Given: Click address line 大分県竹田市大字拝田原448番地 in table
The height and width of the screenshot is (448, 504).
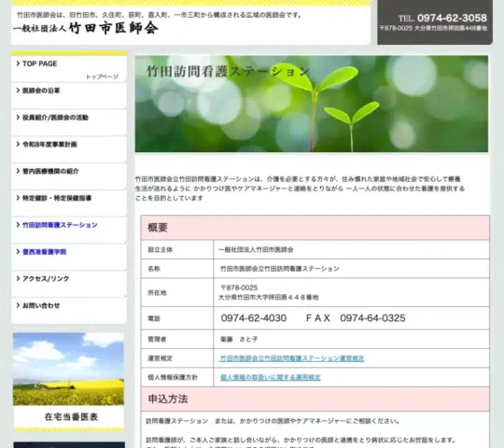Looking at the screenshot, I should coord(269,298).
